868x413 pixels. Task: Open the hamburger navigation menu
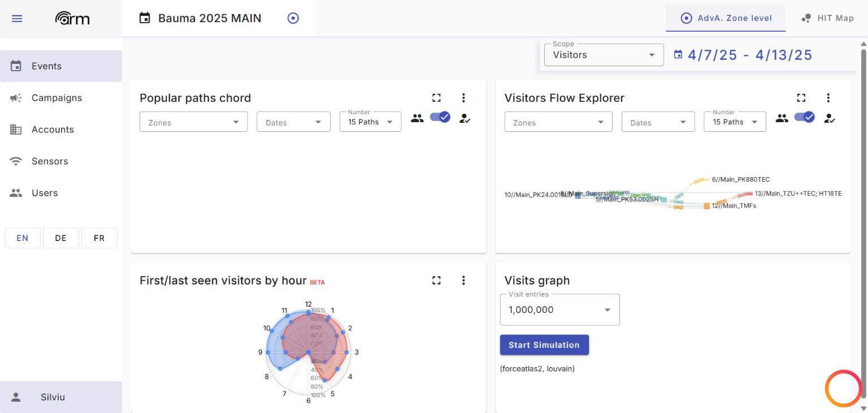(17, 18)
